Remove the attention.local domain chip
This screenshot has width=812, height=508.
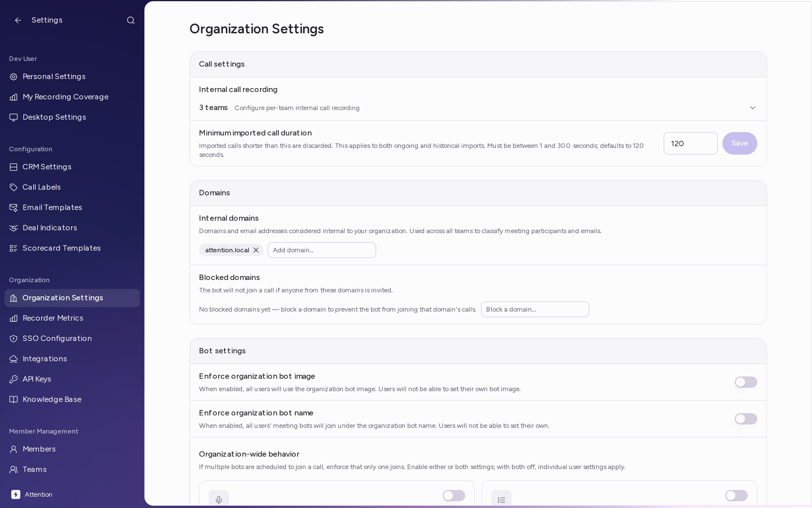[256, 250]
